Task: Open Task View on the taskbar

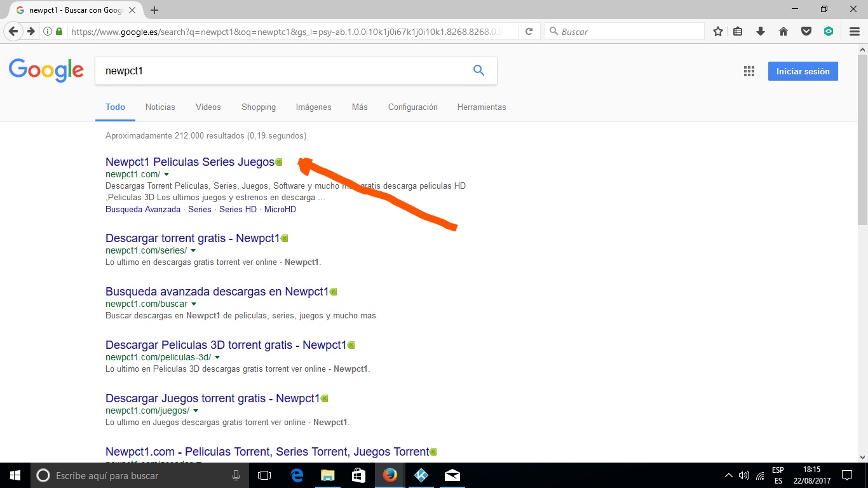Action: coord(264,475)
